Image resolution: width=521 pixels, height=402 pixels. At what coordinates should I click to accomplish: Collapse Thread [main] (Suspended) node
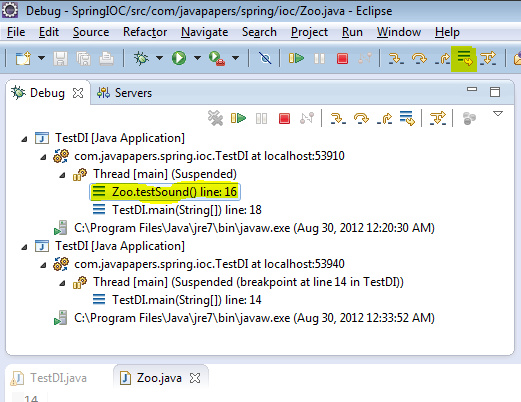(62, 175)
